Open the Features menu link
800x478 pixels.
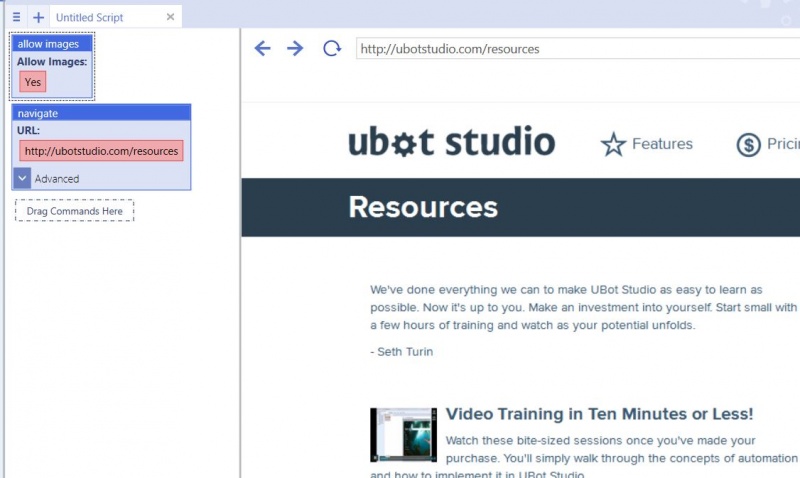pos(662,144)
